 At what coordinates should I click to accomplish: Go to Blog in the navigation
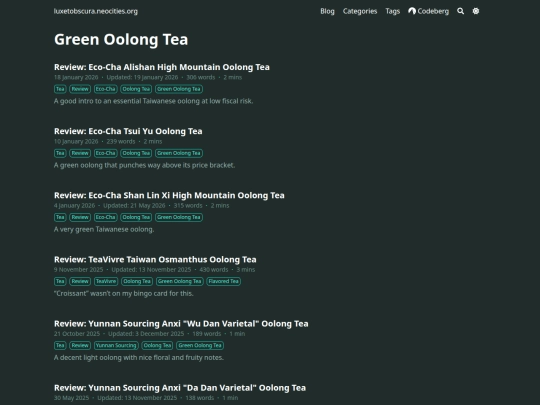coord(327,11)
